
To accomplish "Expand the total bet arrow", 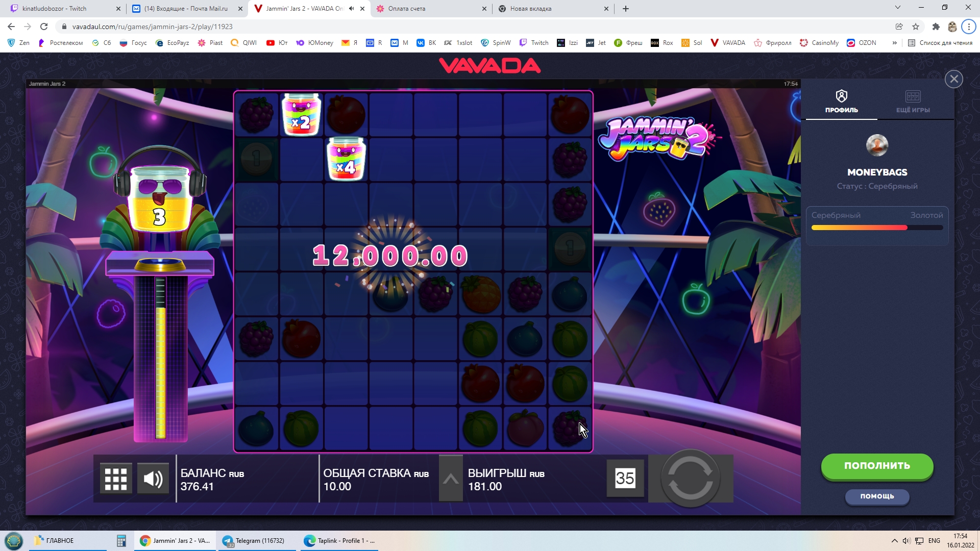I will tap(451, 479).
